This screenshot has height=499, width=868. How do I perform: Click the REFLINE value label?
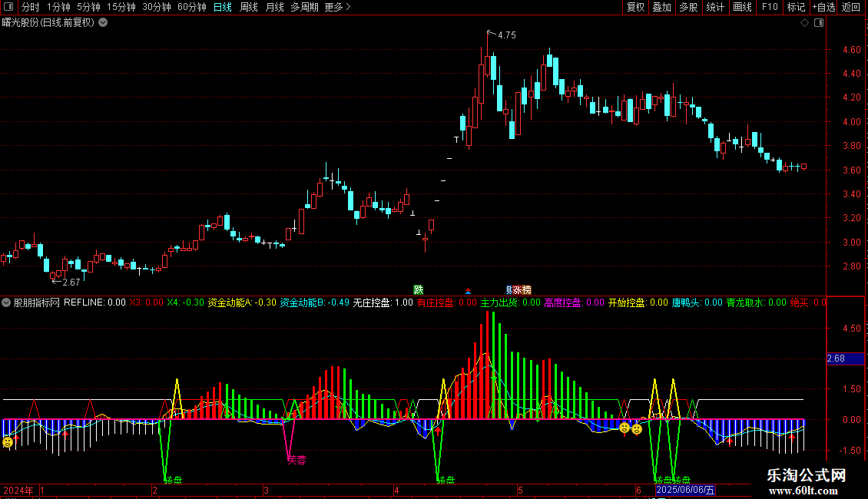coord(94,302)
